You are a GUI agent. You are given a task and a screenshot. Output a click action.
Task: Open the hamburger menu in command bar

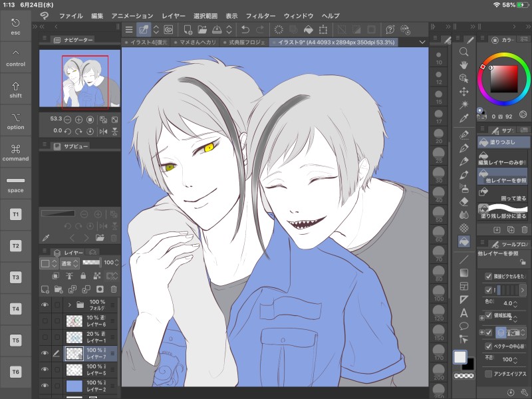129,30
